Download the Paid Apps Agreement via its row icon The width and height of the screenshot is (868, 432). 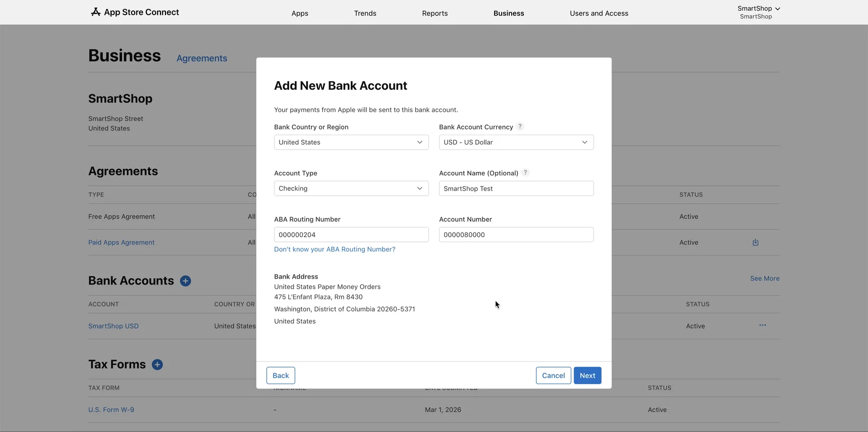coord(755,242)
